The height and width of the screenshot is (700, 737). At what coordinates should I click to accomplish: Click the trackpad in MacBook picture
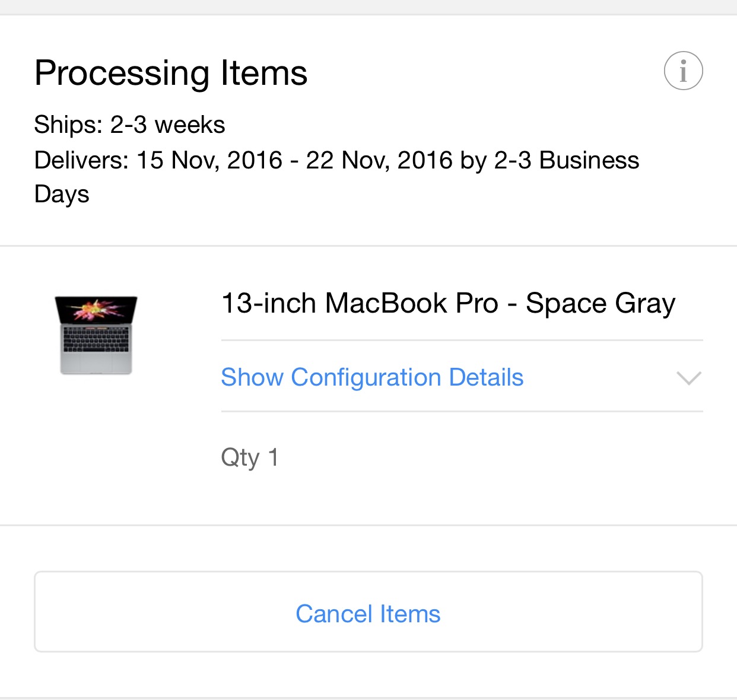(x=96, y=362)
